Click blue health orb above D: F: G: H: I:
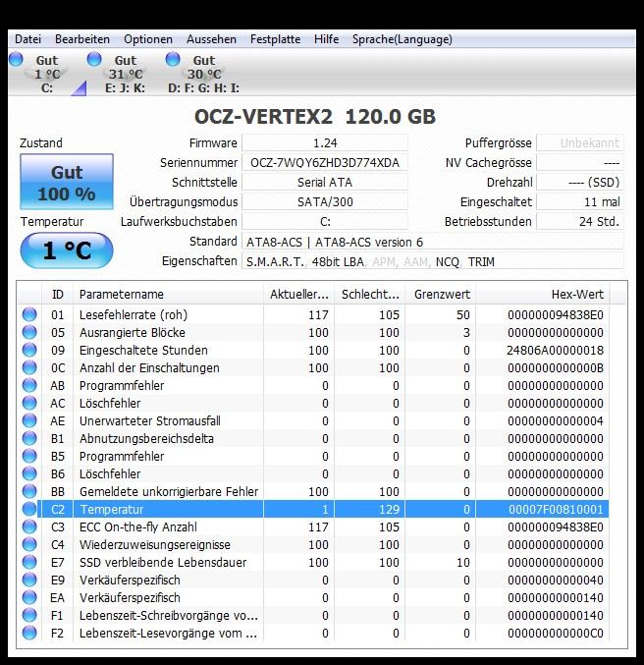 pyautogui.click(x=173, y=59)
